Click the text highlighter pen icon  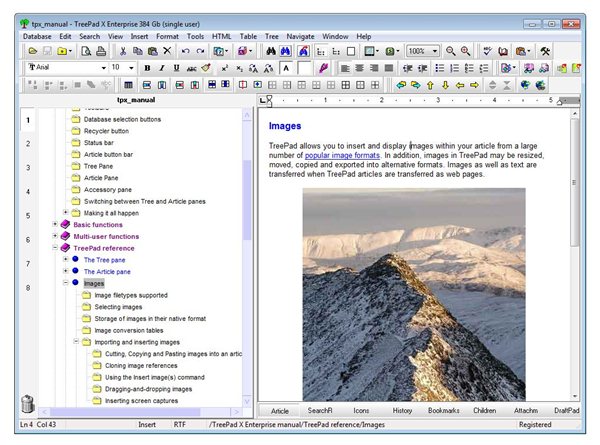[x=323, y=68]
